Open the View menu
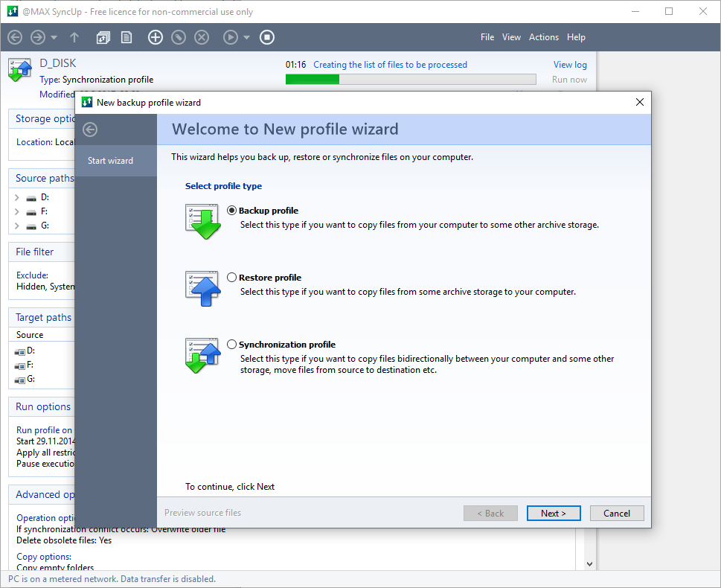The width and height of the screenshot is (721, 588). (x=511, y=37)
